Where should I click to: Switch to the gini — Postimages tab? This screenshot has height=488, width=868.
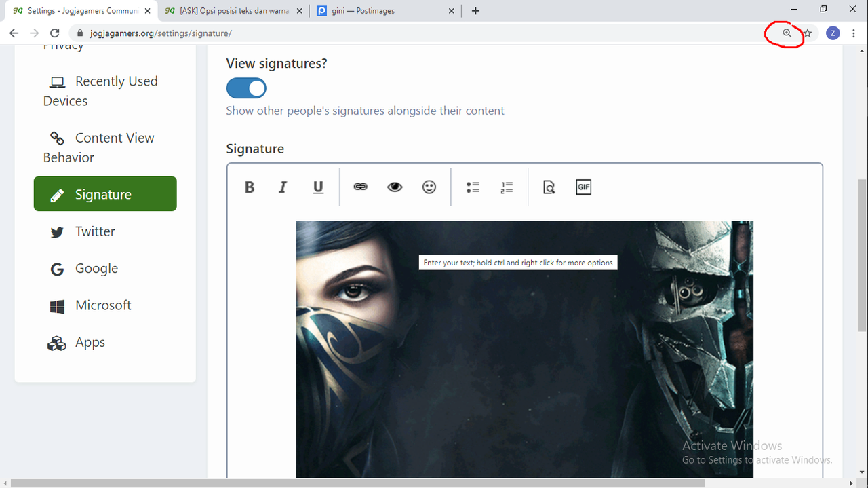coord(387,11)
